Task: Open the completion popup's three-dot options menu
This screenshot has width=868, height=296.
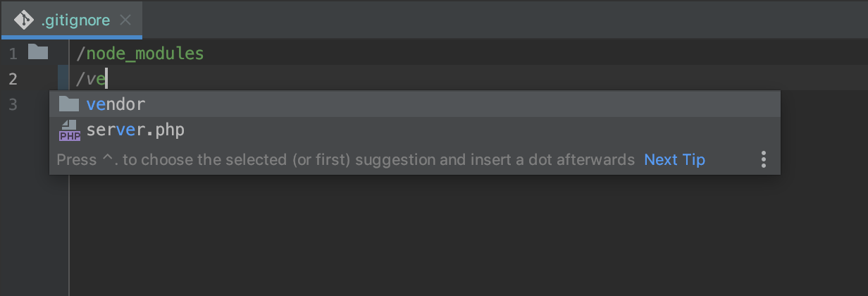Action: pos(763,159)
